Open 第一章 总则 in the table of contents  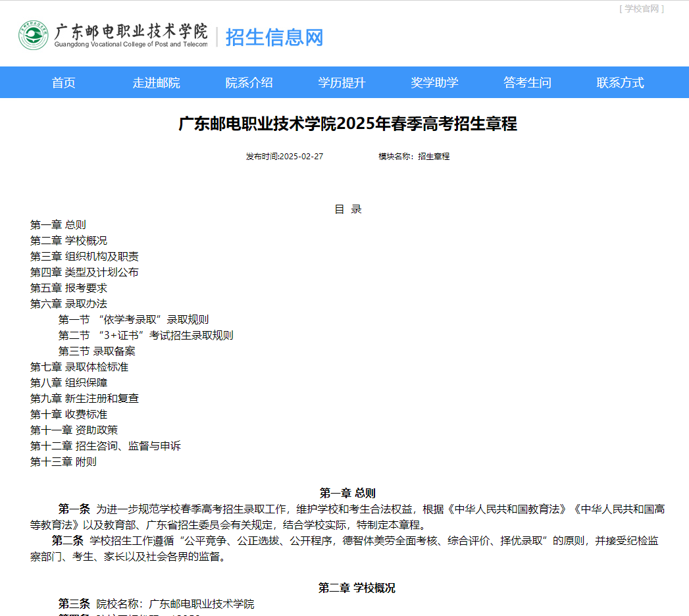point(57,224)
